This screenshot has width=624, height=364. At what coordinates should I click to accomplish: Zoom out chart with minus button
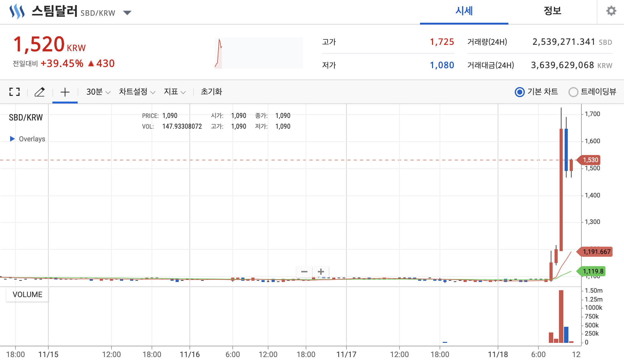pyautogui.click(x=304, y=272)
